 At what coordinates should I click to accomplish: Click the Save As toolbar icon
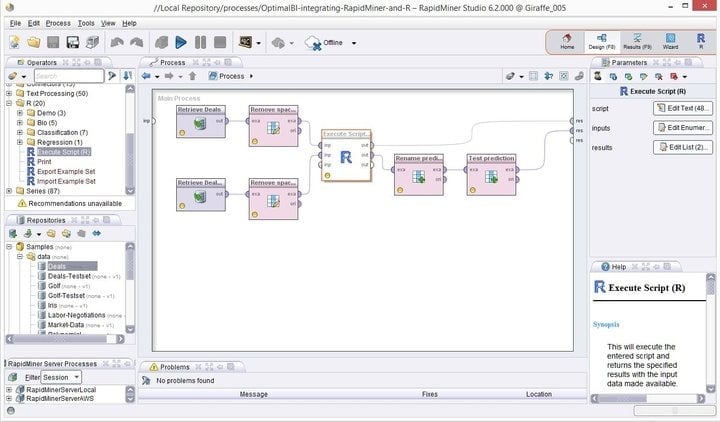73,43
